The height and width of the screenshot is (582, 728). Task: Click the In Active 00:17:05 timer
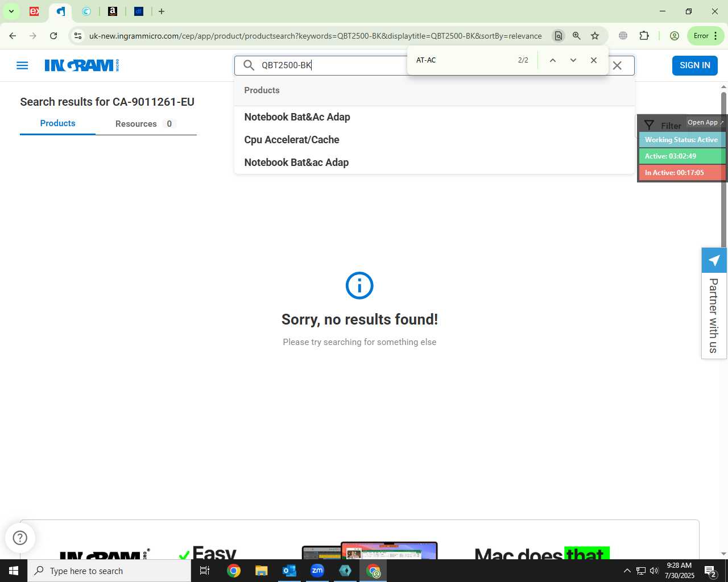[682, 173]
